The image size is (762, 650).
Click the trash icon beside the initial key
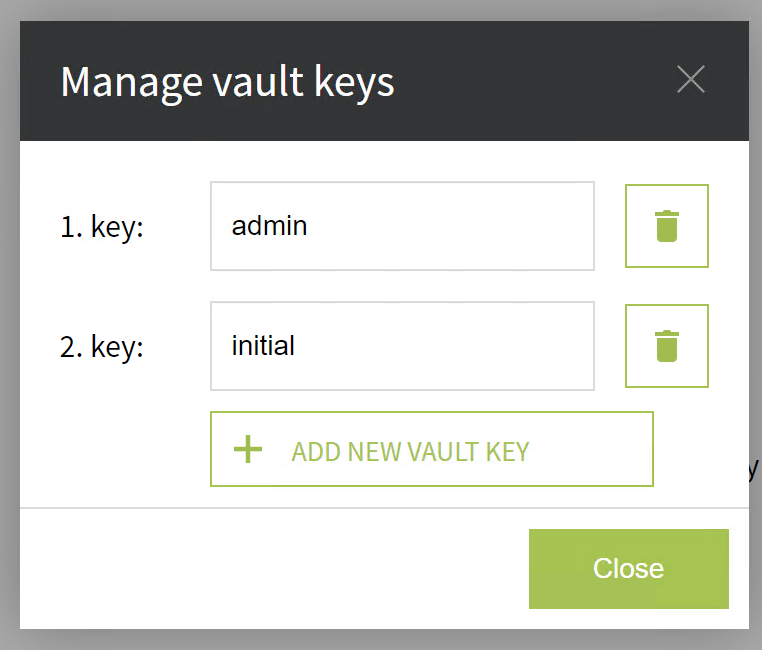667,346
